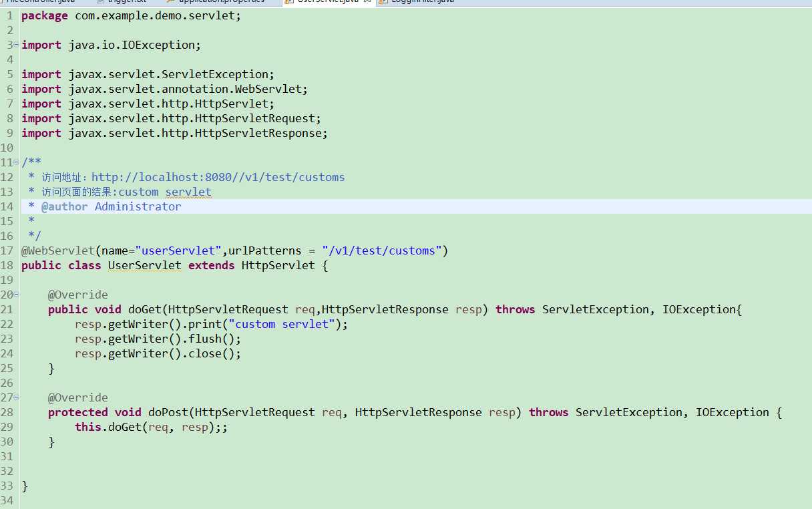The image size is (812, 509).
Task: Switch to the application.properties editor tab
Action: coord(215,2)
